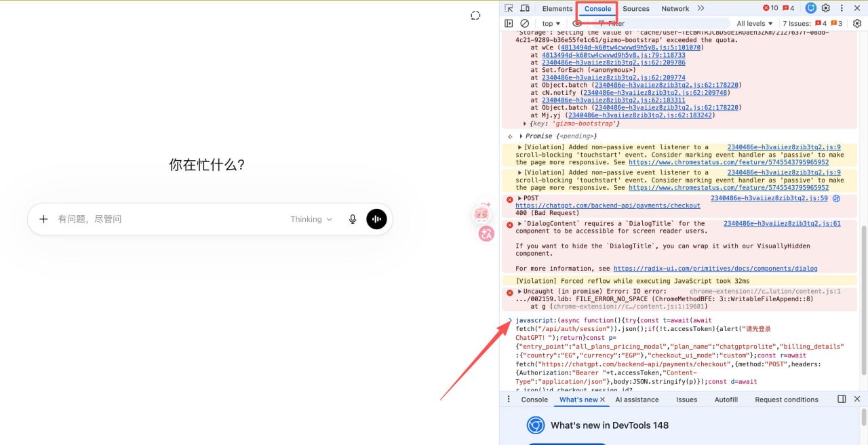The height and width of the screenshot is (445, 868).
Task: Open Console settings gear beside Issues
Action: click(856, 23)
